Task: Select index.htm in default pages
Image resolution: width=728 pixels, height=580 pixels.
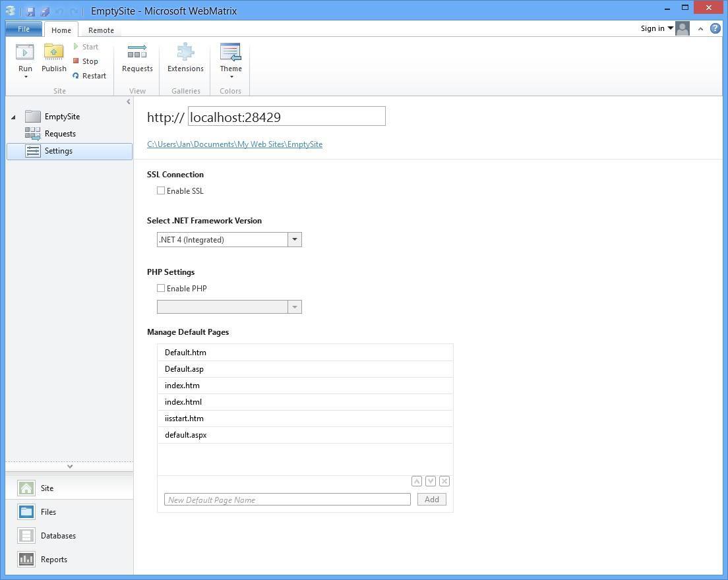Action: [x=305, y=386]
